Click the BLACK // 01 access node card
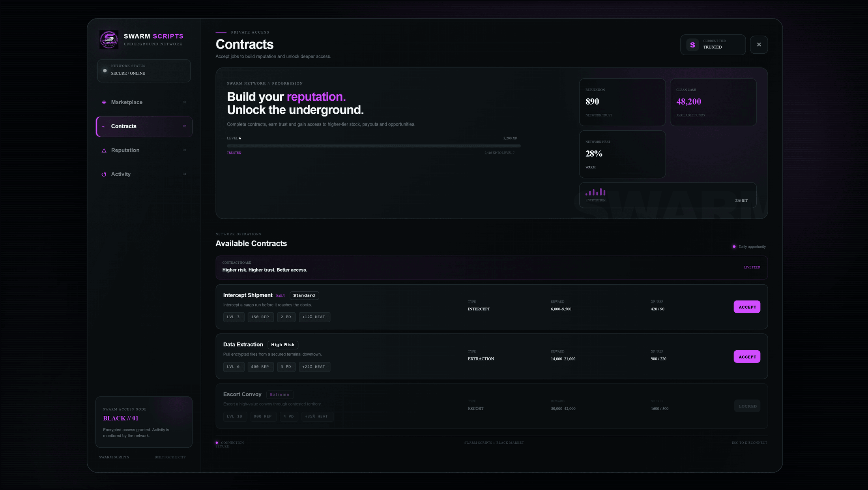 click(144, 422)
